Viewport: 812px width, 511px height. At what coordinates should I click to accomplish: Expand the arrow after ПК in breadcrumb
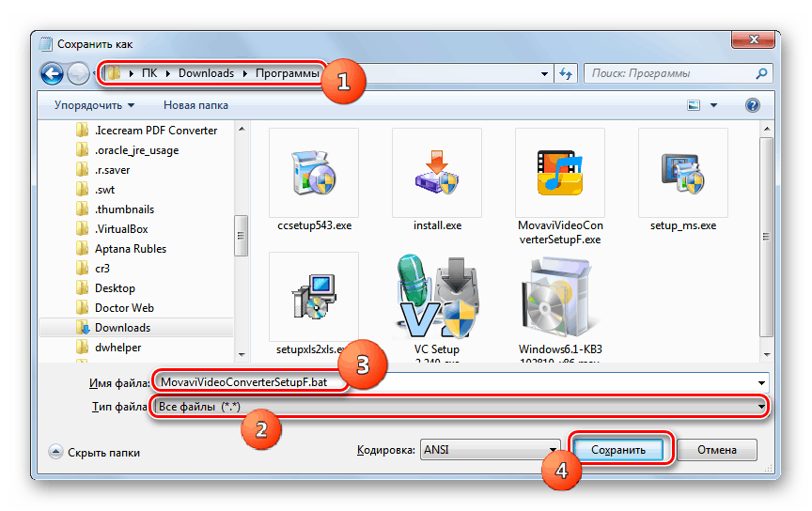tap(168, 74)
